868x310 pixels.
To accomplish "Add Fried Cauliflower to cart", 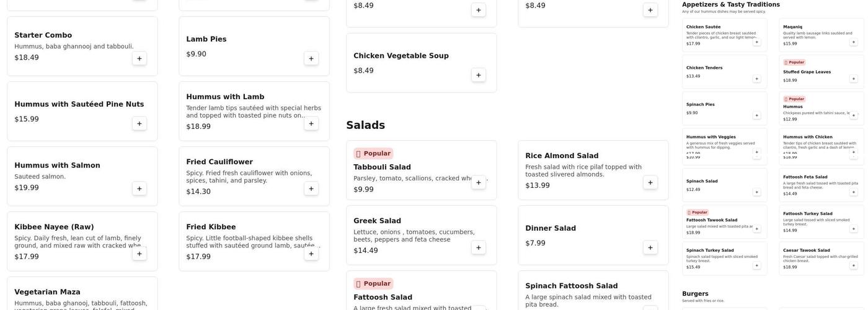I will pos(311,188).
